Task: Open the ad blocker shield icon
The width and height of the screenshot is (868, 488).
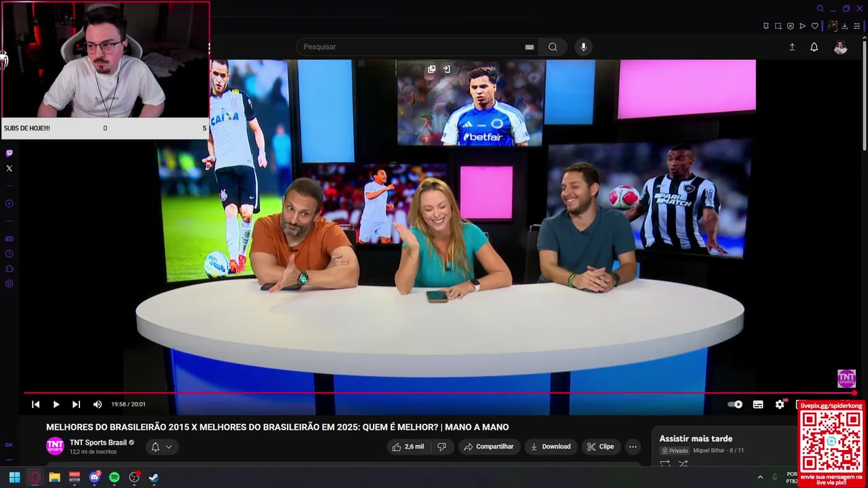Action: tap(790, 26)
